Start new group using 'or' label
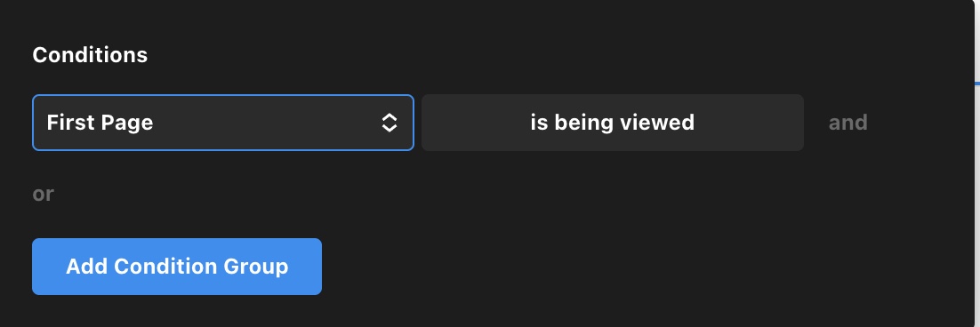The height and width of the screenshot is (327, 980). (x=43, y=194)
